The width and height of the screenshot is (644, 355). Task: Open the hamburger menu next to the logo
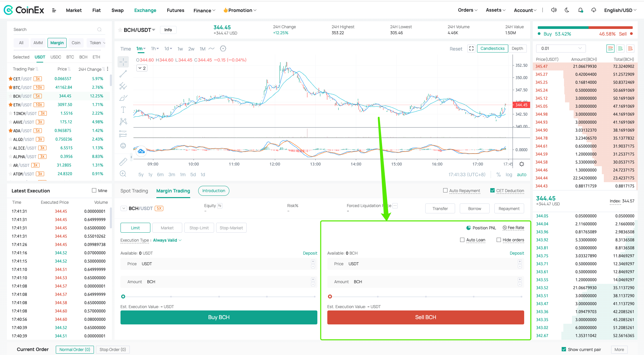54,10
